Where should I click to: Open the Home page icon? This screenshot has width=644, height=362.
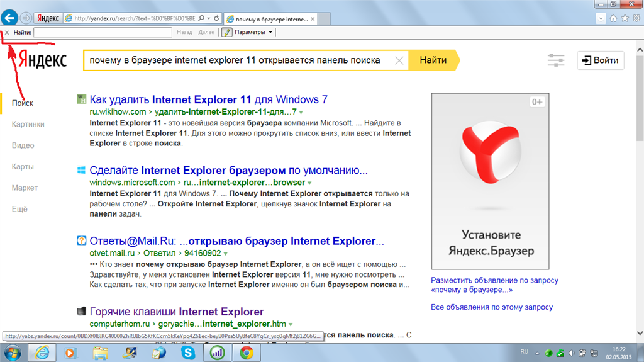pos(613,18)
